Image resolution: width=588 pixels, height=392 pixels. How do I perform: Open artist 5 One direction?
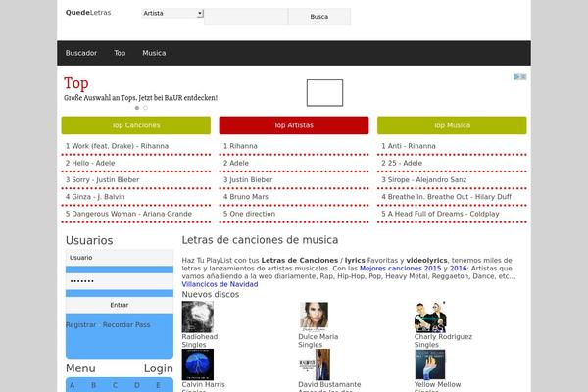249,214
